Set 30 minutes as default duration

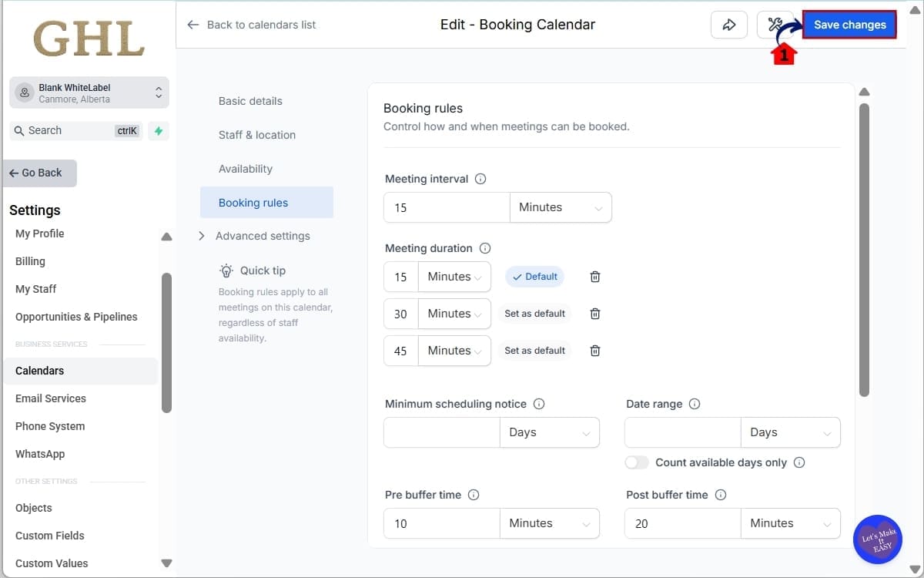535,314
